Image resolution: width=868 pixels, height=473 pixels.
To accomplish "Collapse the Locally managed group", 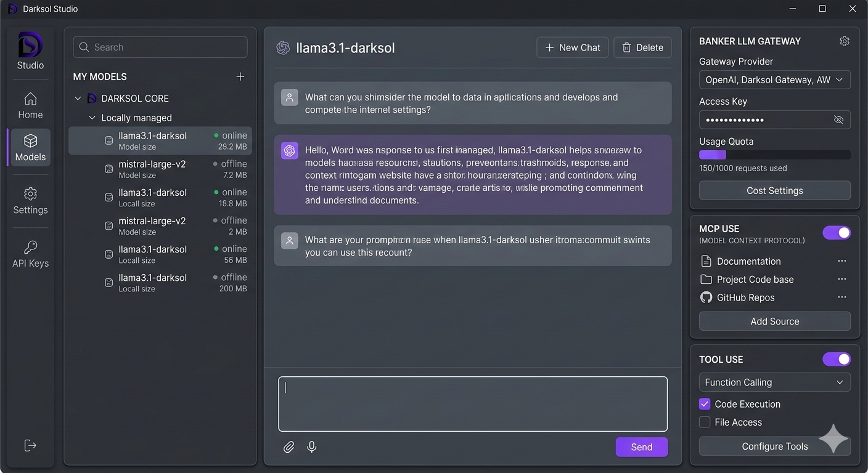I will 92,118.
